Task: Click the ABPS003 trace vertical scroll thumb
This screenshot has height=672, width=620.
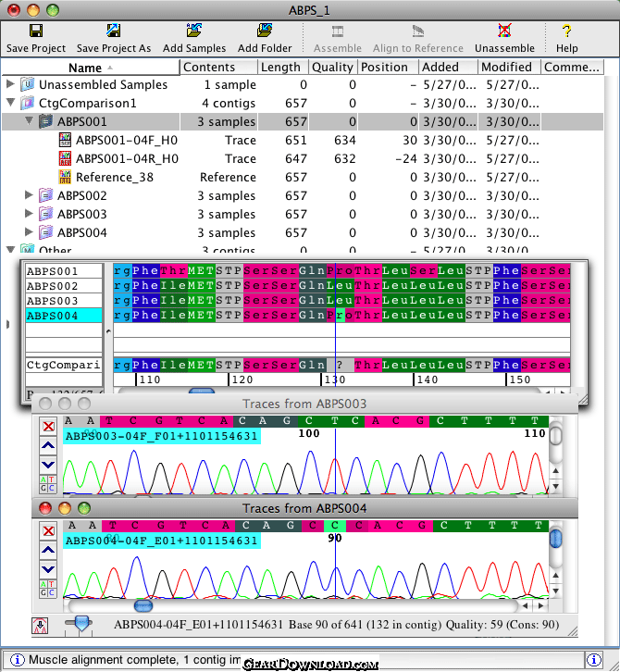Action: [556, 435]
